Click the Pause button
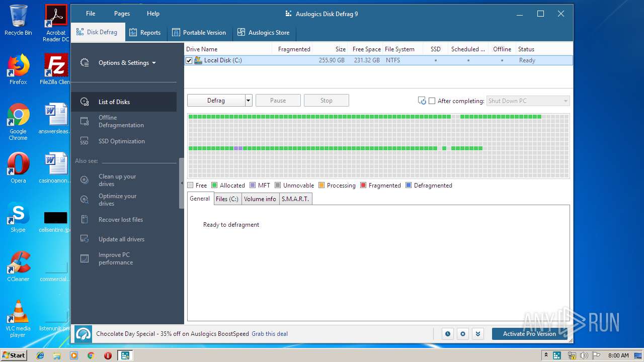Screen dimensions: 644x362 coord(278,101)
